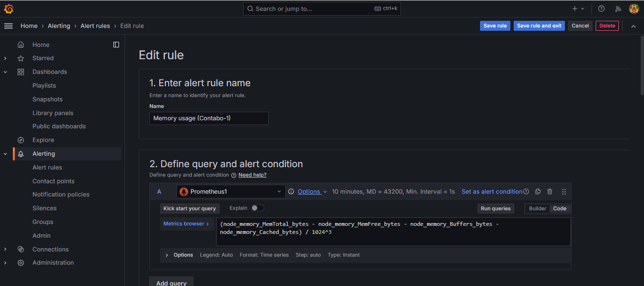Open Contact points in sidebar
The height and width of the screenshot is (286, 644).
[x=53, y=181]
